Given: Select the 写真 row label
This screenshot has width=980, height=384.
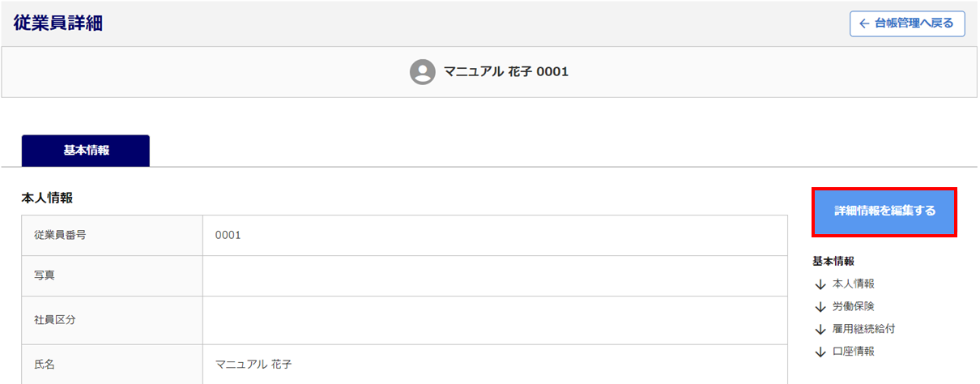Looking at the screenshot, I should 45,276.
